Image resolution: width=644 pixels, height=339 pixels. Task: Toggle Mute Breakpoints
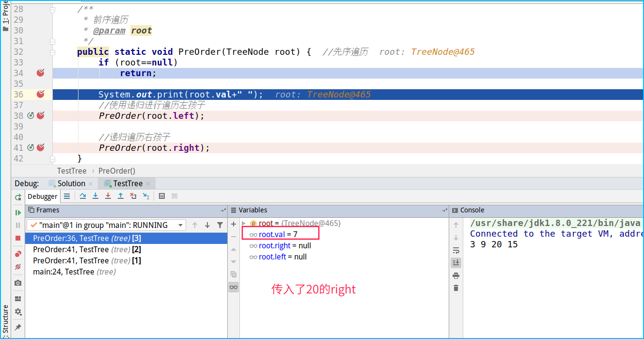[18, 267]
